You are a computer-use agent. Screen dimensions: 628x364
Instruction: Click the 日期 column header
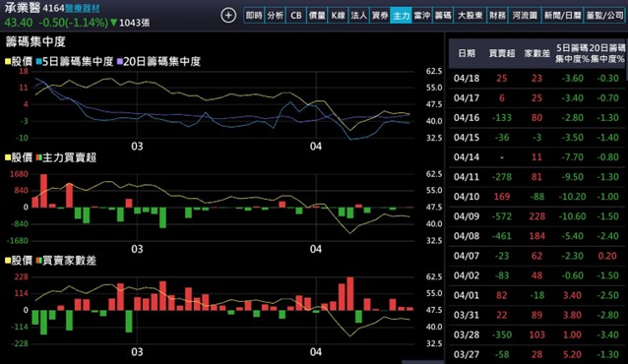click(467, 53)
